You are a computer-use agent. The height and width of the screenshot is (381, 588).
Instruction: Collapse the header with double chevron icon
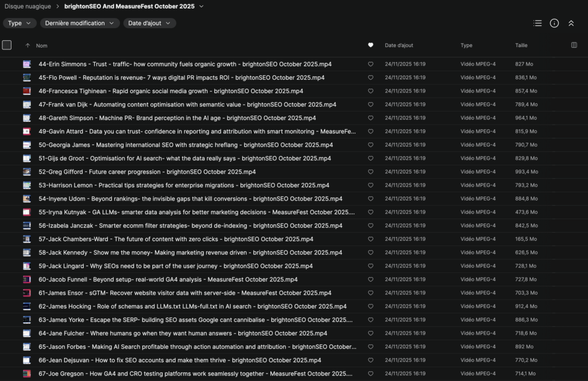click(571, 24)
